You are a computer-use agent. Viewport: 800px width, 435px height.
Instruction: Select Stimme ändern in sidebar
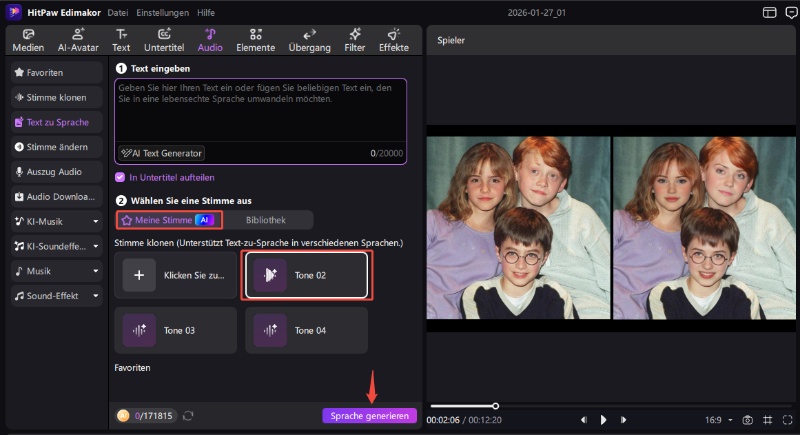[57, 147]
